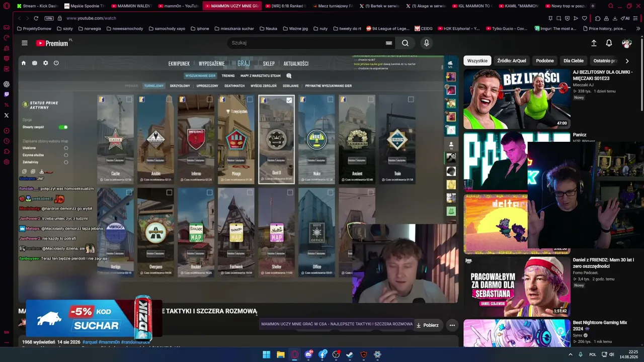This screenshot has height=362, width=644.
Task: Open the extensions cube icon in the sidebar
Action: [7, 151]
